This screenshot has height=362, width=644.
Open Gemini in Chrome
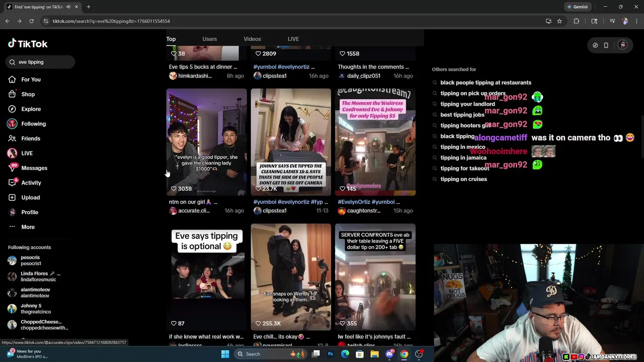[577, 7]
